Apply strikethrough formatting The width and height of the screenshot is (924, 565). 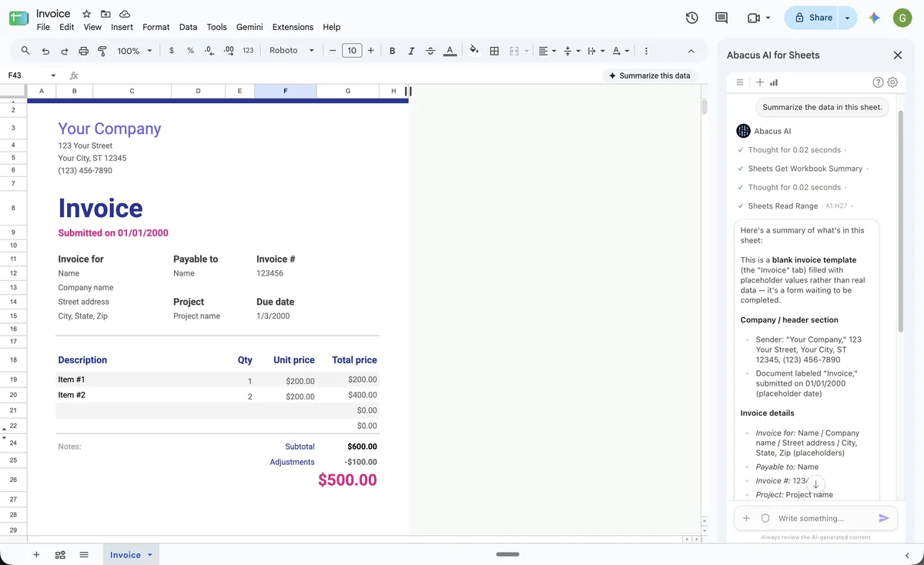430,51
